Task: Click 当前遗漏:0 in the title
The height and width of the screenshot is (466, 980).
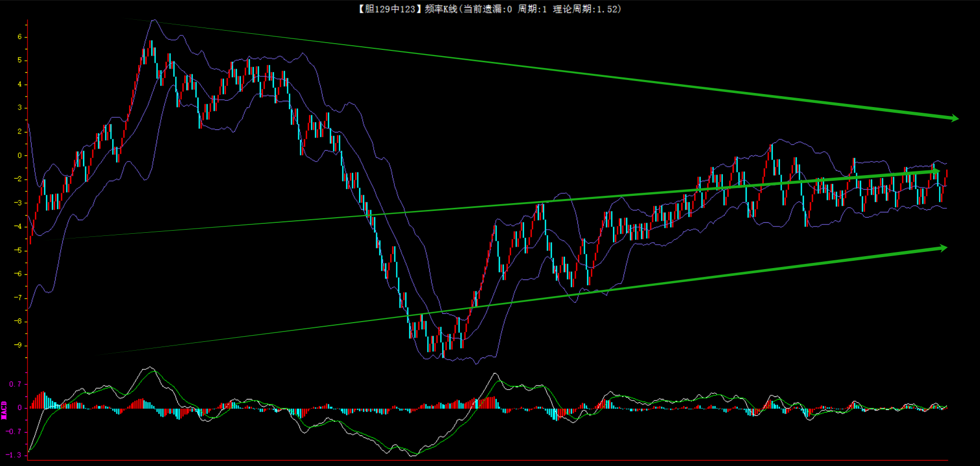Action: coord(487,9)
